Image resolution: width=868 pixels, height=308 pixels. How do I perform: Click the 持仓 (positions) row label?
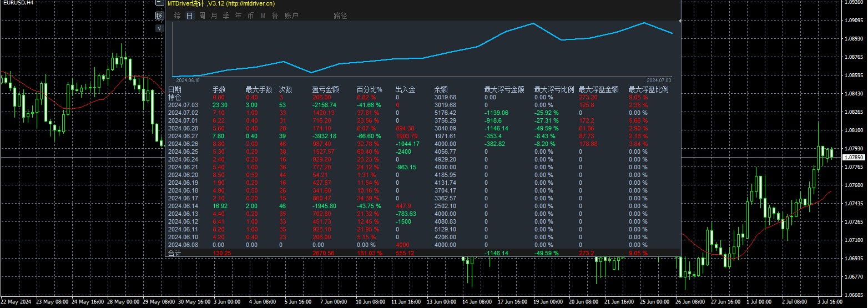coord(174,97)
